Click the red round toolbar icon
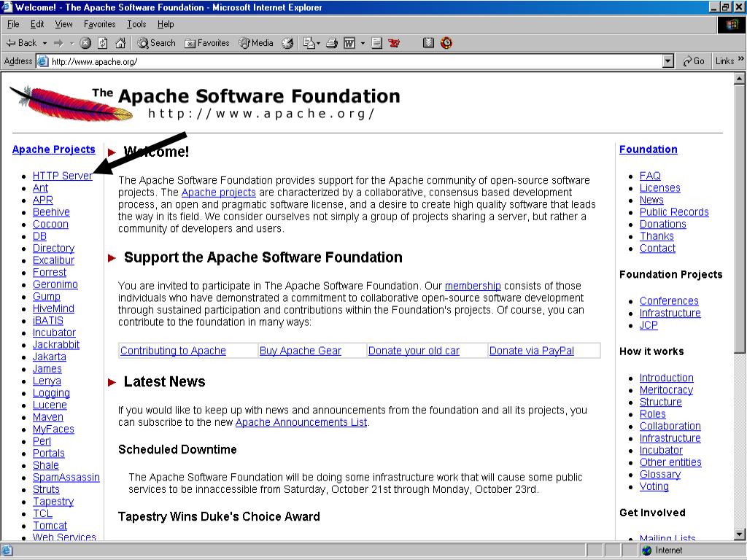 point(446,43)
